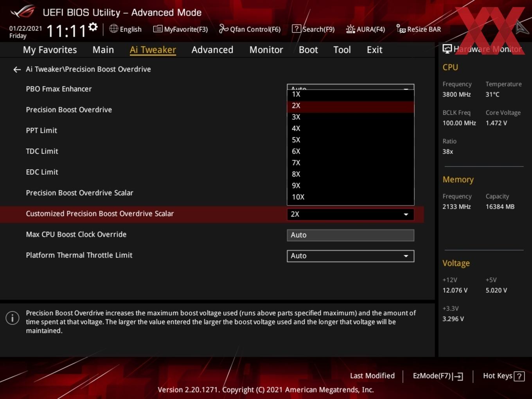
Task: Select Precision Boost Overdrive setting row
Action: tap(69, 110)
